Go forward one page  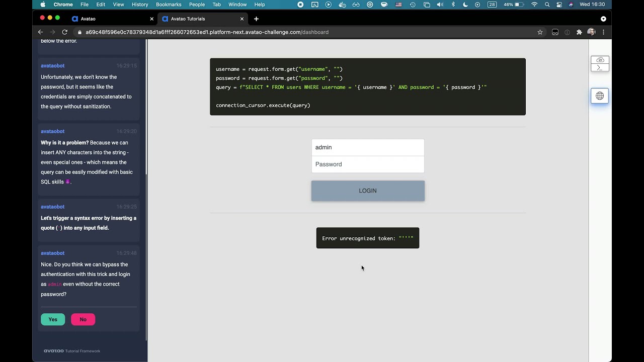53,32
